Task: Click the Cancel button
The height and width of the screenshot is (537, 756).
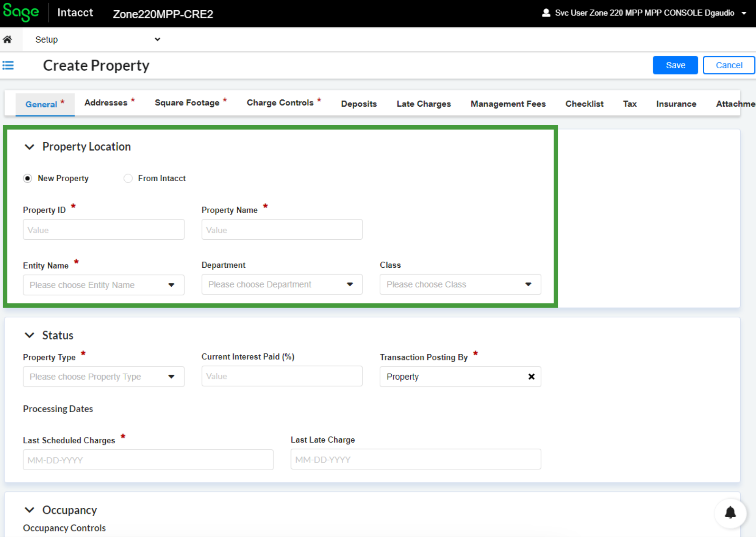Action: pos(729,65)
